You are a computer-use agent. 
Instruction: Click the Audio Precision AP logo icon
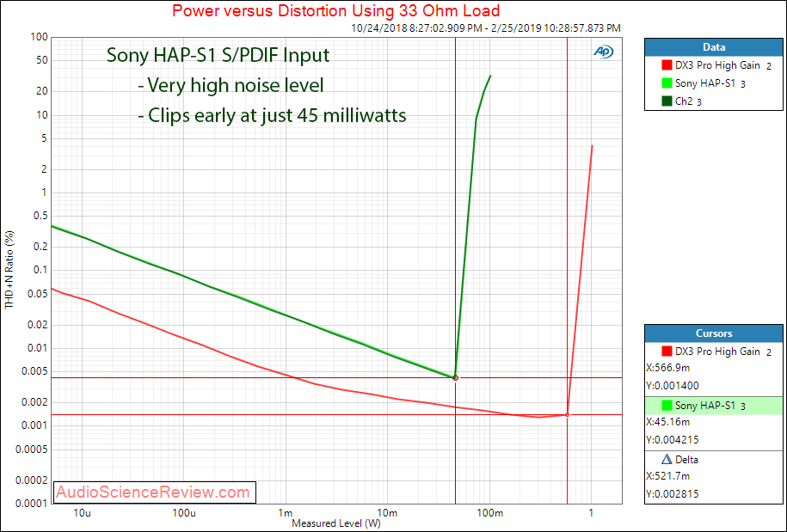pyautogui.click(x=603, y=52)
